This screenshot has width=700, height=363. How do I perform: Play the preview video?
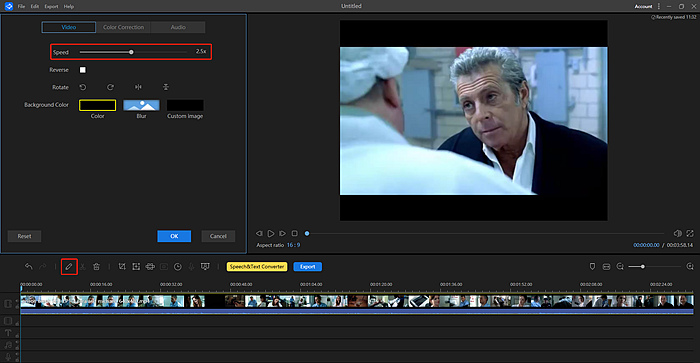(271, 234)
